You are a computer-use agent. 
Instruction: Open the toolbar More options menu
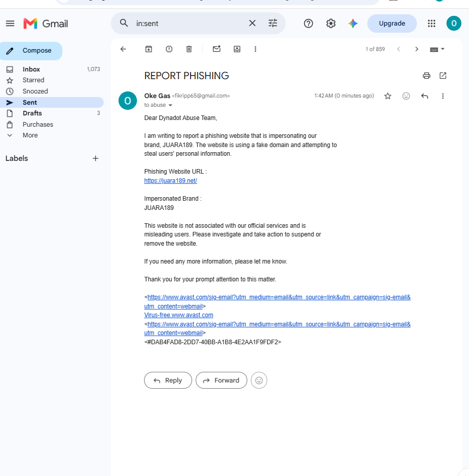[x=255, y=49]
